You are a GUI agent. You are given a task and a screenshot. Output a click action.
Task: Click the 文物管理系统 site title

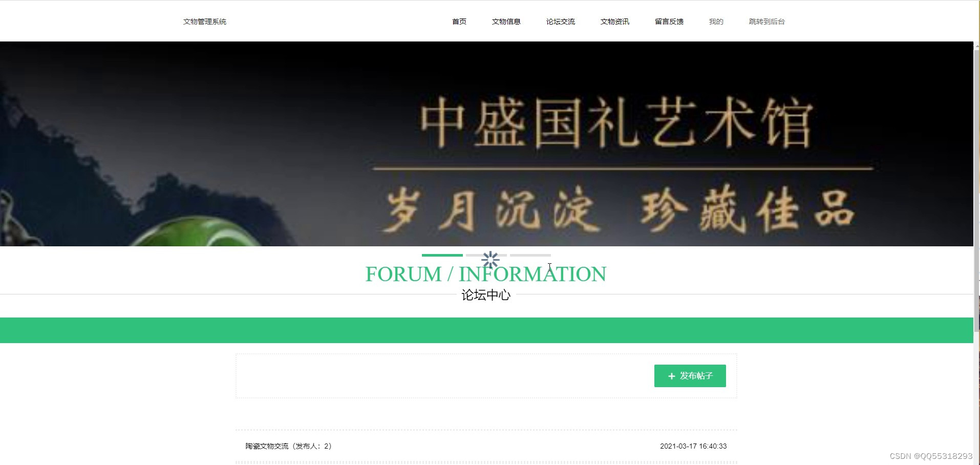click(205, 22)
